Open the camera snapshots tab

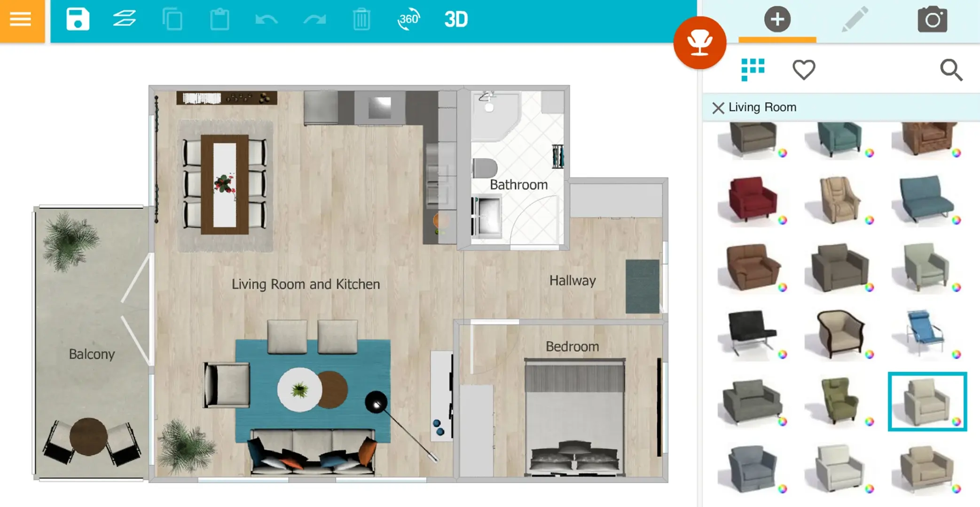tap(933, 19)
